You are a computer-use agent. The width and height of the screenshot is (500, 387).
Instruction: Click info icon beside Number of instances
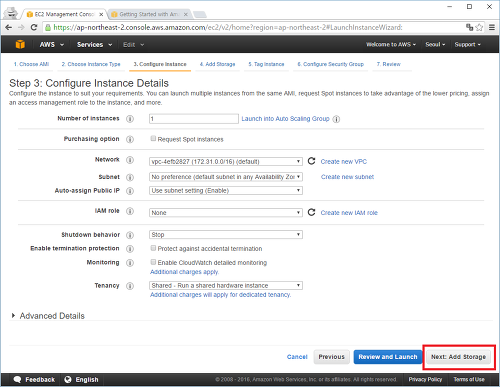pos(130,119)
